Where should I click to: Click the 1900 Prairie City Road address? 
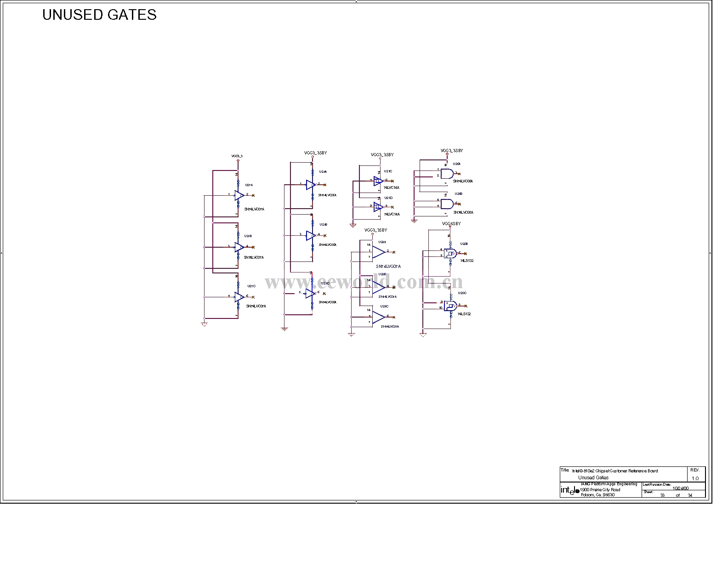pyautogui.click(x=600, y=489)
